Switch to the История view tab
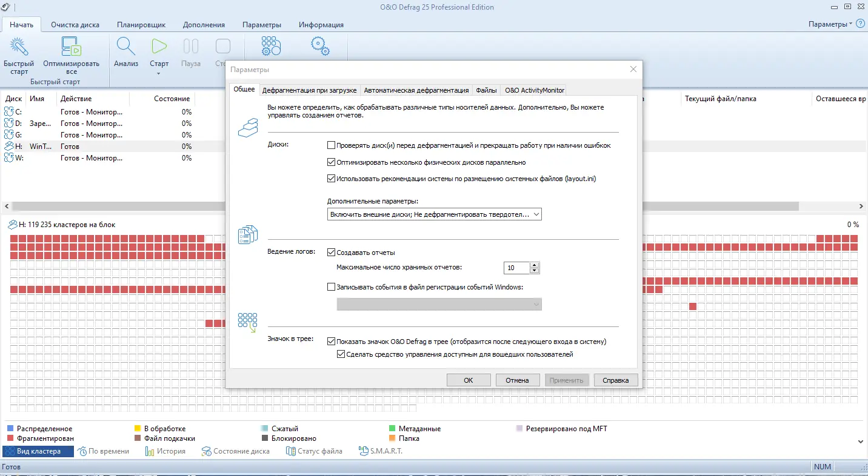This screenshot has width=868, height=476. (165, 451)
